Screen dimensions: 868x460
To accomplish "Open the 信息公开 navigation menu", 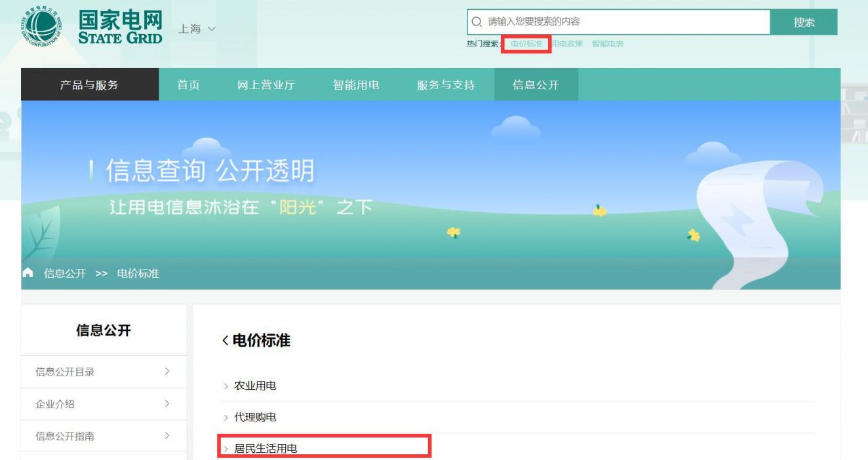I will [x=536, y=85].
